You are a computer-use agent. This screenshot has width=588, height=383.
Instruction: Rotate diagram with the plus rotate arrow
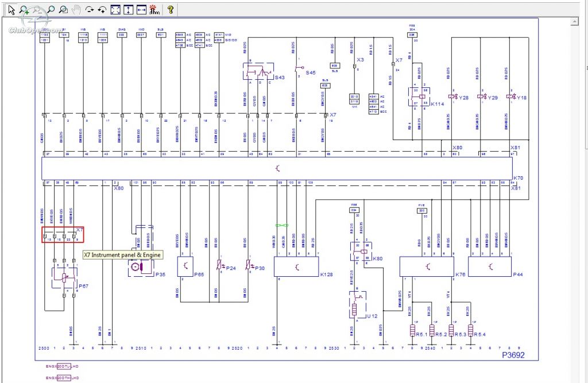102,10
